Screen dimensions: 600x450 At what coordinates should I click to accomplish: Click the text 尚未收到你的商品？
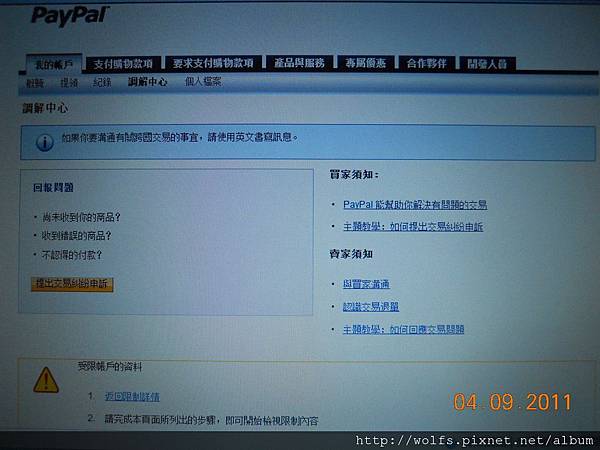click(x=81, y=218)
